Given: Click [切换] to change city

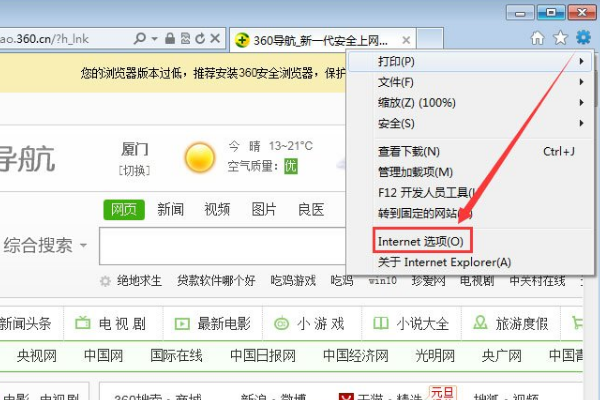Looking at the screenshot, I should [134, 171].
